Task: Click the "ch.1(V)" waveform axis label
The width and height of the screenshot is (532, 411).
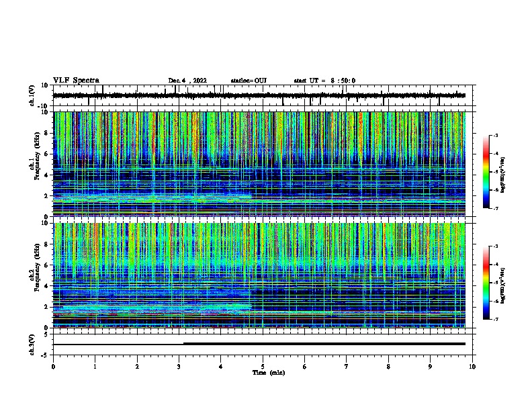Action: click(32, 95)
